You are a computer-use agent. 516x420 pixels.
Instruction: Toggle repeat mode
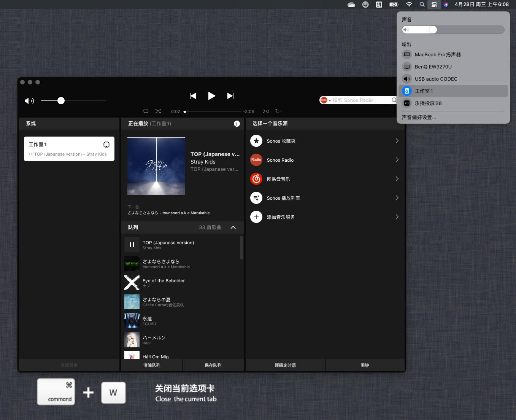146,111
